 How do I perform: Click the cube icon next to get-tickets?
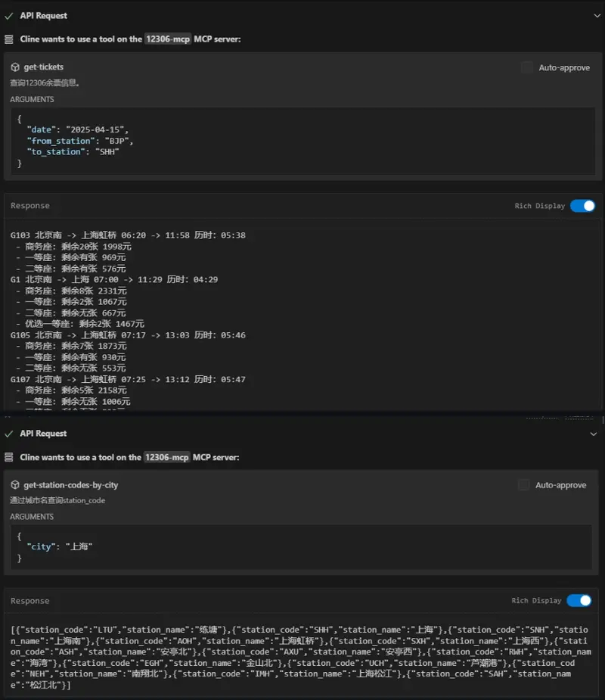tap(15, 67)
